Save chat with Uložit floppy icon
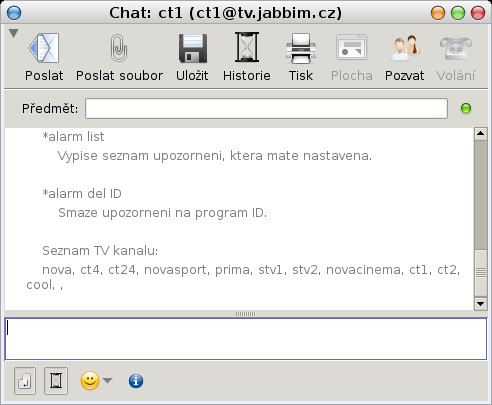The width and height of the screenshot is (492, 405). 193,48
